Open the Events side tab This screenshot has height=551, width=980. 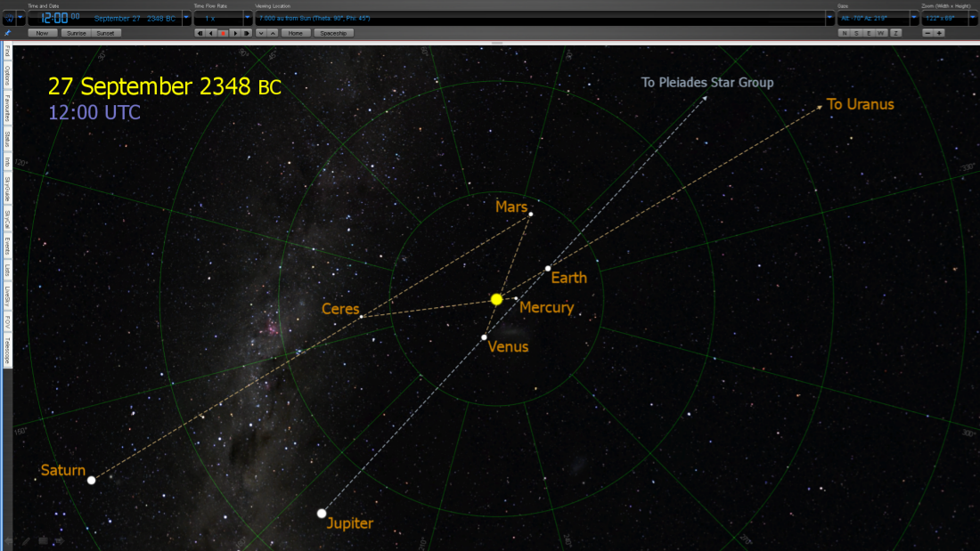click(x=7, y=247)
